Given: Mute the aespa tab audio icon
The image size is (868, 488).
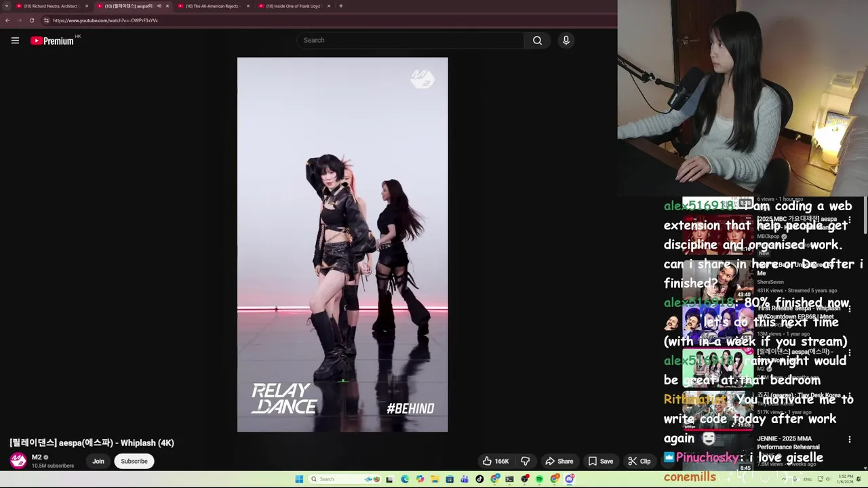Looking at the screenshot, I should pyautogui.click(x=159, y=6).
